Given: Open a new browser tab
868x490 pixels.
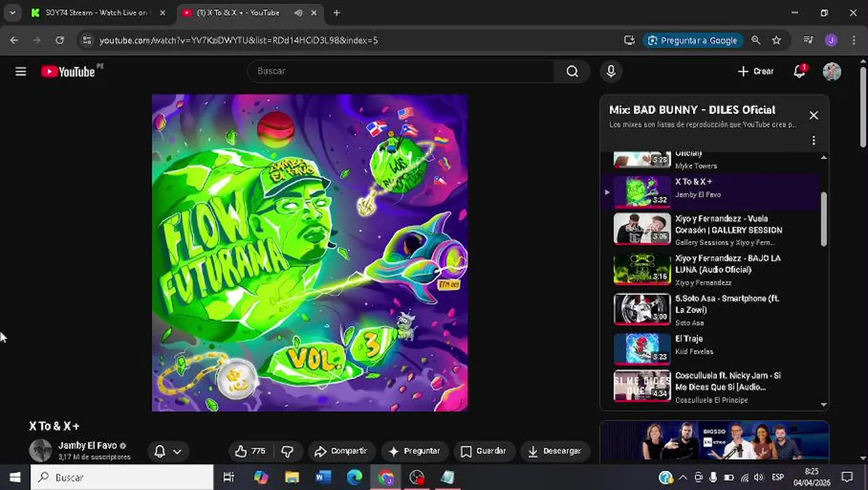Looking at the screenshot, I should 337,13.
